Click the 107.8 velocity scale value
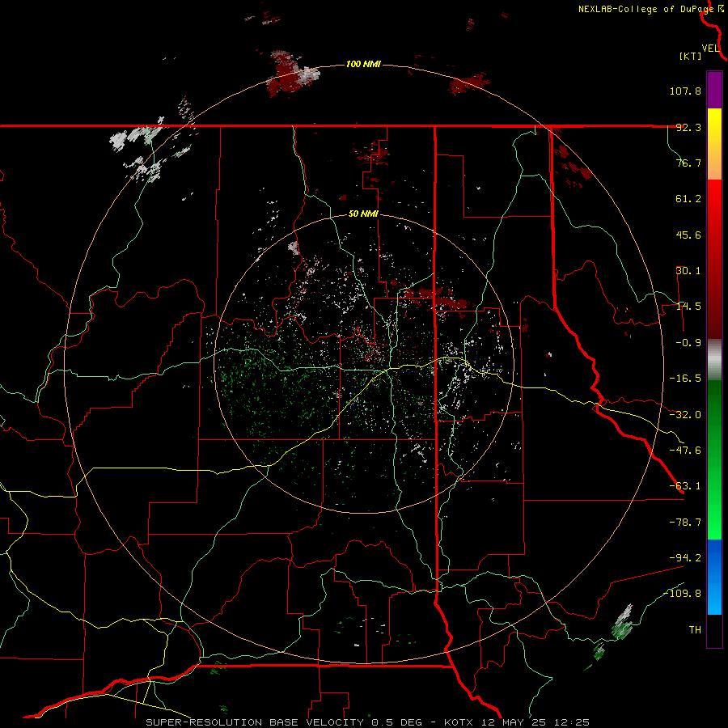 pos(685,91)
